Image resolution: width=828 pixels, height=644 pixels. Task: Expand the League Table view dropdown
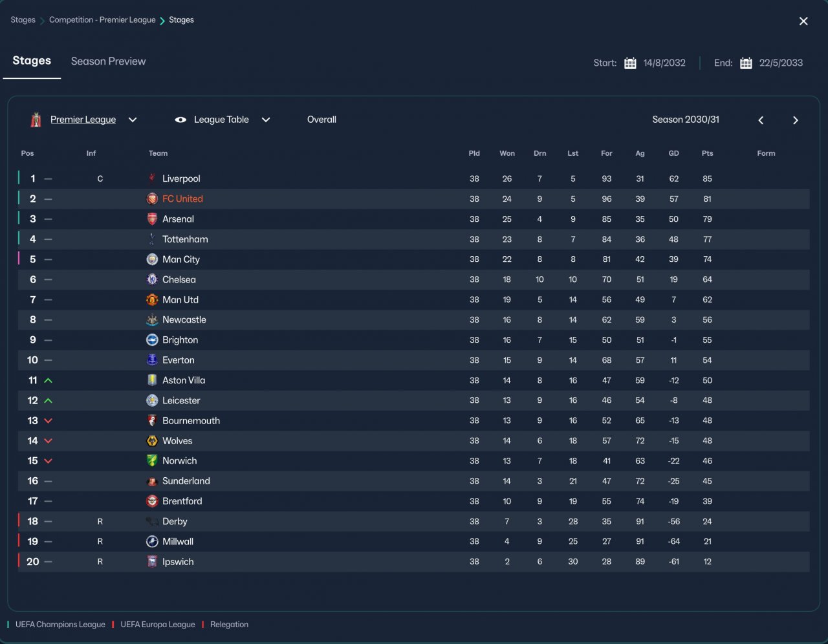click(266, 120)
